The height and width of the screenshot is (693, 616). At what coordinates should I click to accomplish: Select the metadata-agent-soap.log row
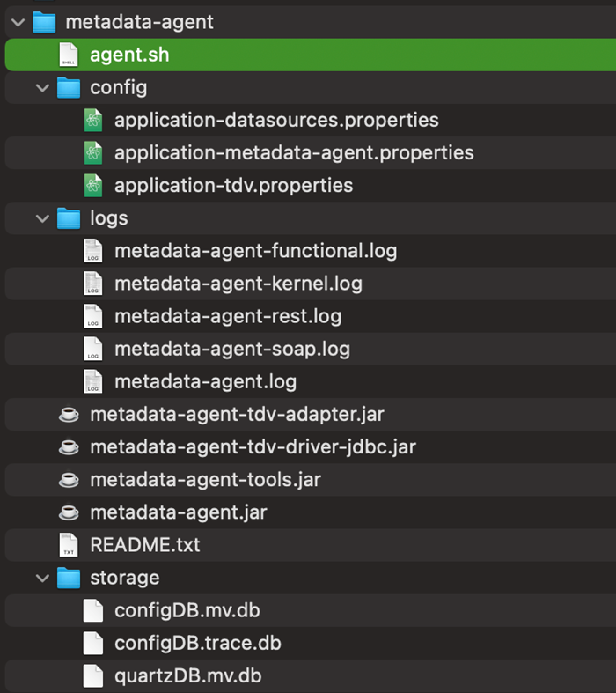click(x=232, y=349)
